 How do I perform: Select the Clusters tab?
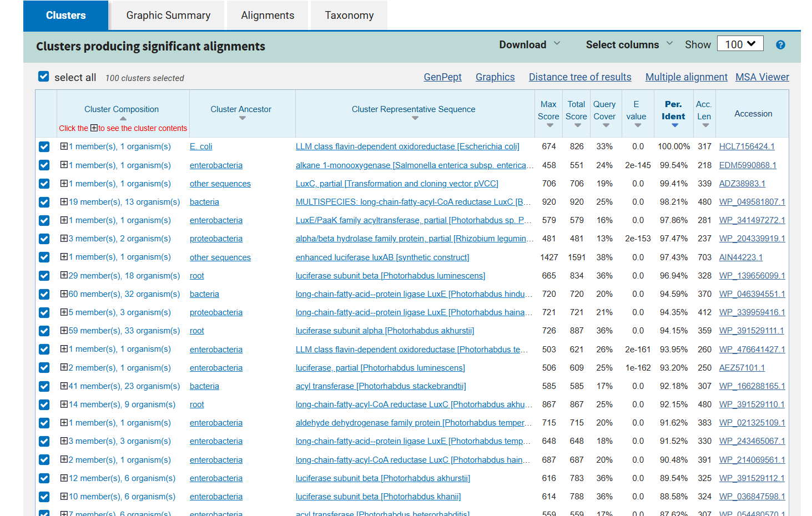pos(65,15)
